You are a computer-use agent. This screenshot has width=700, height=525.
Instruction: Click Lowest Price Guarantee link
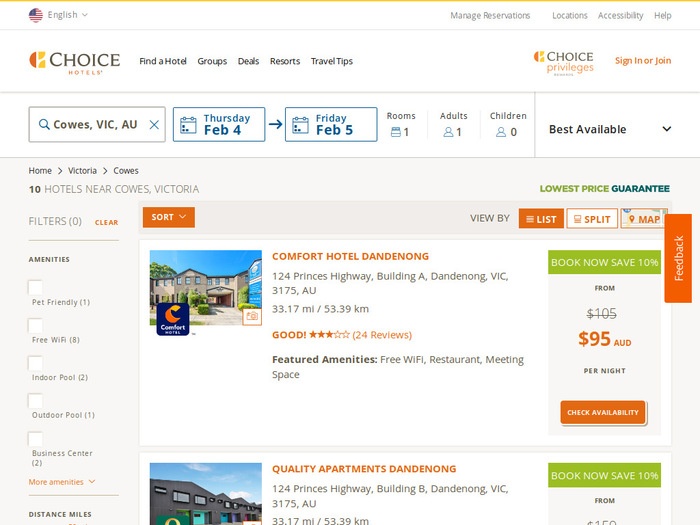pos(604,189)
